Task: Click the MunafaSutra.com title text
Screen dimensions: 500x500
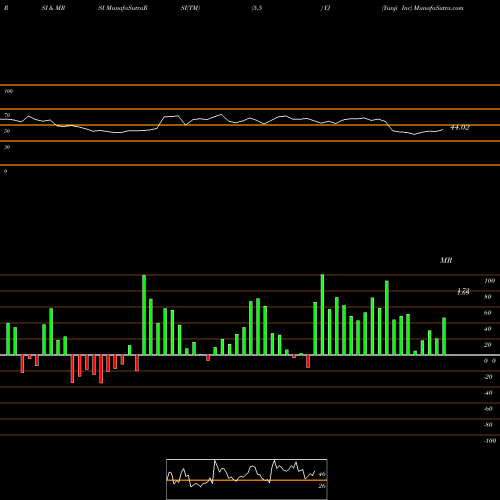Action: [438, 8]
